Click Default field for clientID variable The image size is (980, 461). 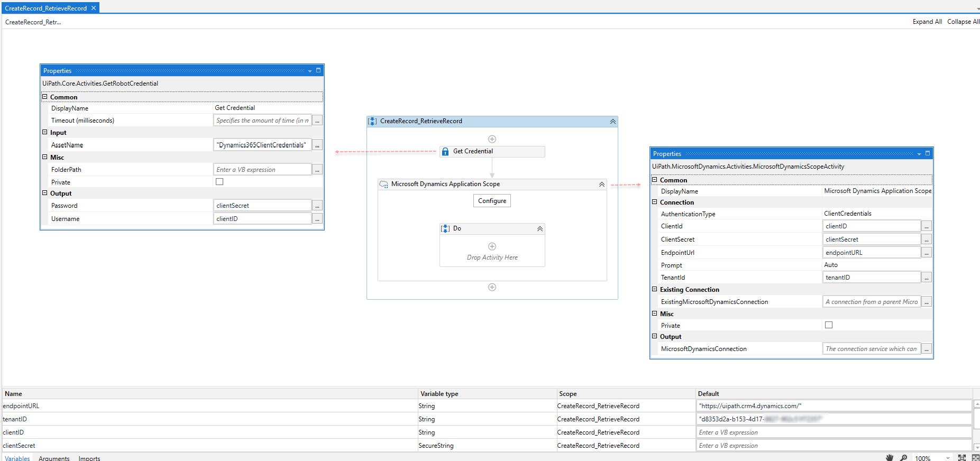click(834, 432)
